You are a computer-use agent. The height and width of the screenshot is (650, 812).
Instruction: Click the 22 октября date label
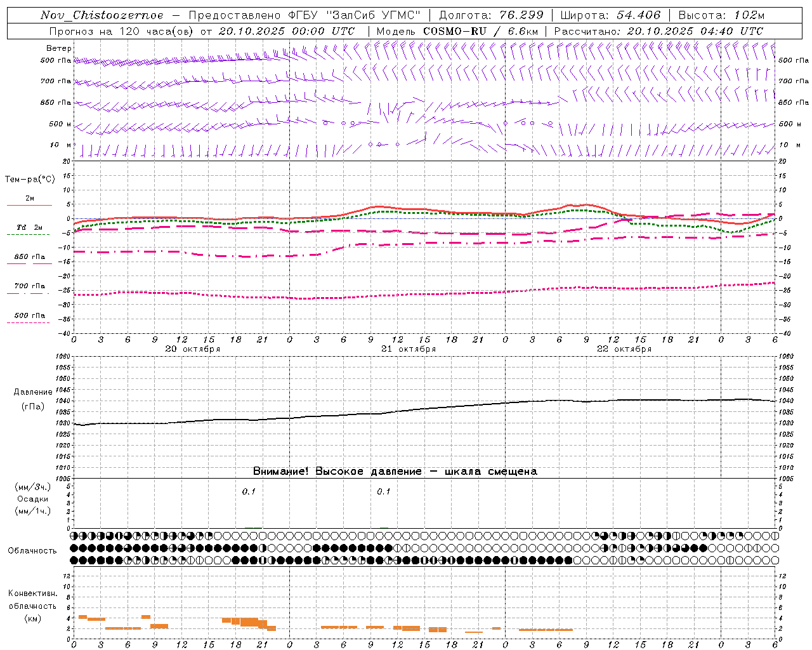click(624, 349)
